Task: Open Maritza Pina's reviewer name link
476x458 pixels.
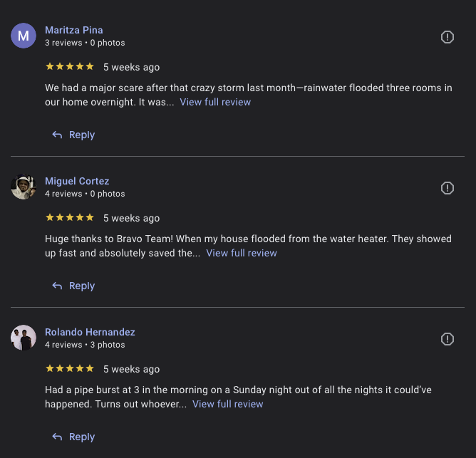Action: pyautogui.click(x=74, y=30)
